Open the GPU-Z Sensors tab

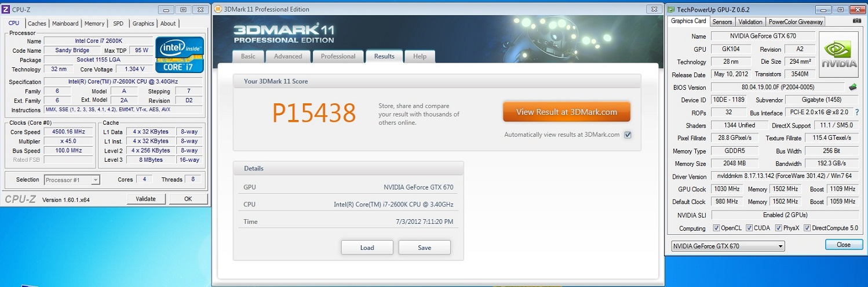click(x=722, y=21)
